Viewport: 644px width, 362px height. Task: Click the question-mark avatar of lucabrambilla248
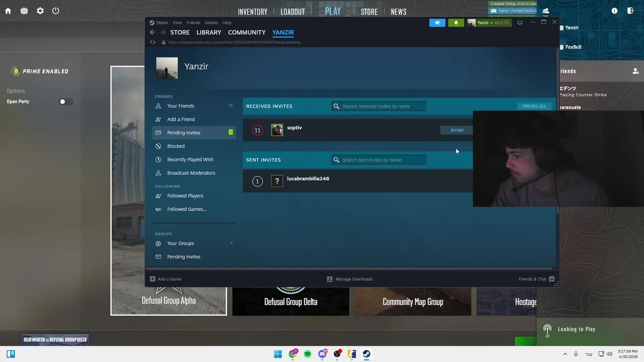click(x=277, y=181)
